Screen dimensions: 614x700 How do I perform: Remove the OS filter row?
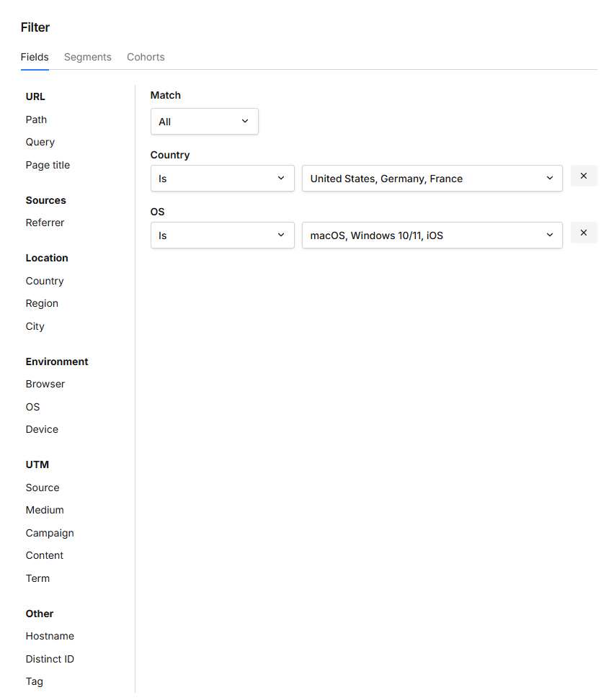tap(584, 233)
